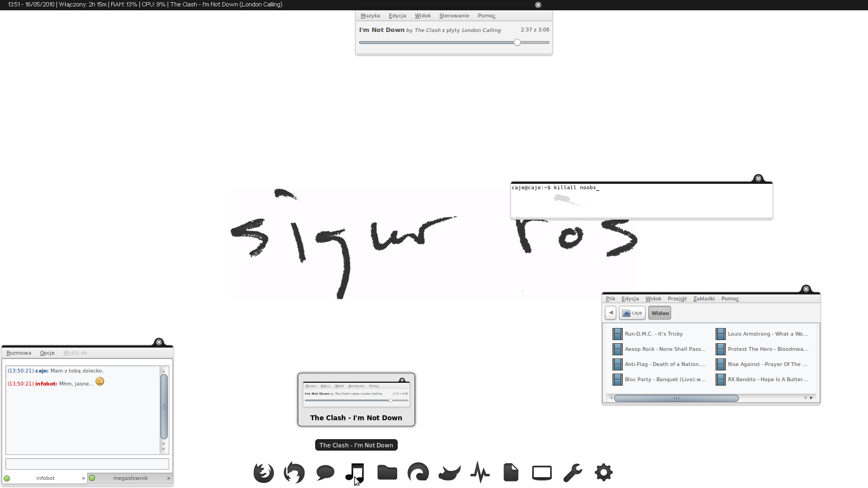Close the file manager window
Screen dimensions: 868x488
(x=806, y=289)
